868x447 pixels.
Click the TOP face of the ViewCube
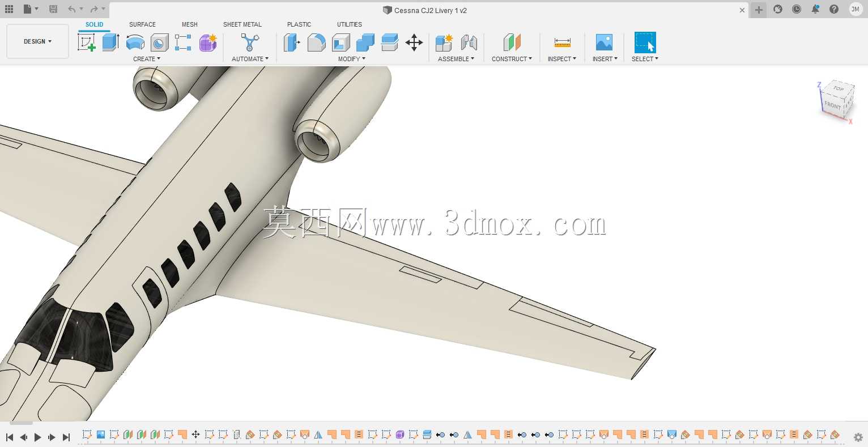point(838,88)
